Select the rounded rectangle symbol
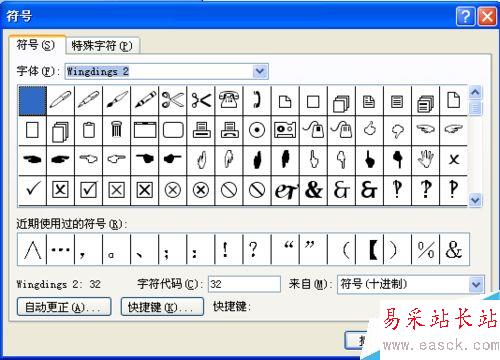Viewport: 500px width, 360px height. tap(173, 130)
